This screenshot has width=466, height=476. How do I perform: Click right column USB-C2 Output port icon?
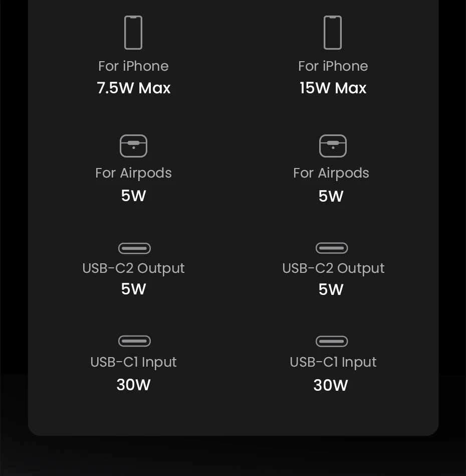tap(332, 248)
